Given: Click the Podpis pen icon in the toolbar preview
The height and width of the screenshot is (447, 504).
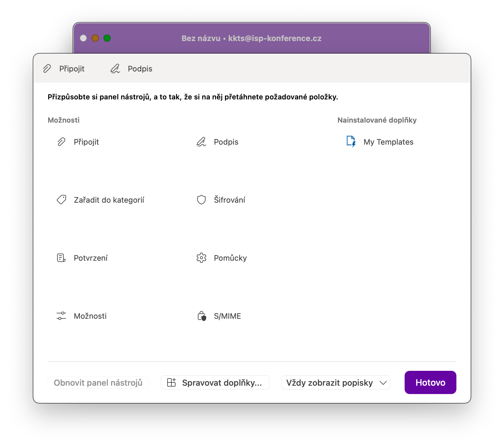Looking at the screenshot, I should pos(115,69).
